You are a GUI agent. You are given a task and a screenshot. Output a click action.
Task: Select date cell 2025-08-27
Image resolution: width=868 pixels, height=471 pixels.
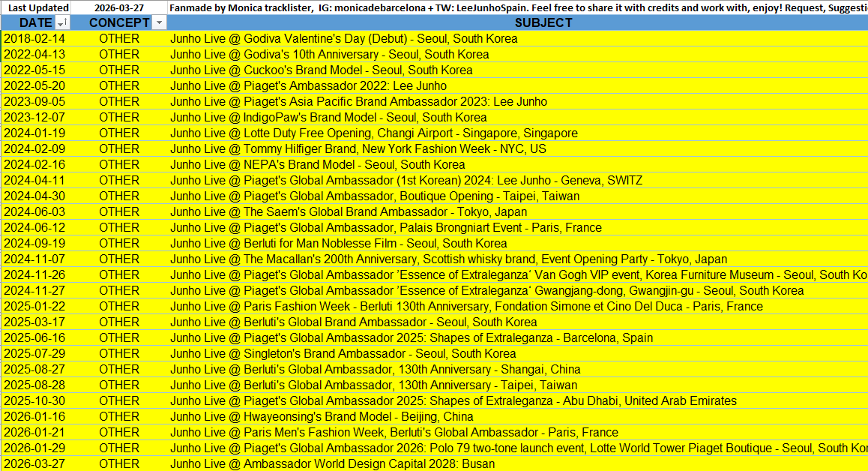point(36,370)
